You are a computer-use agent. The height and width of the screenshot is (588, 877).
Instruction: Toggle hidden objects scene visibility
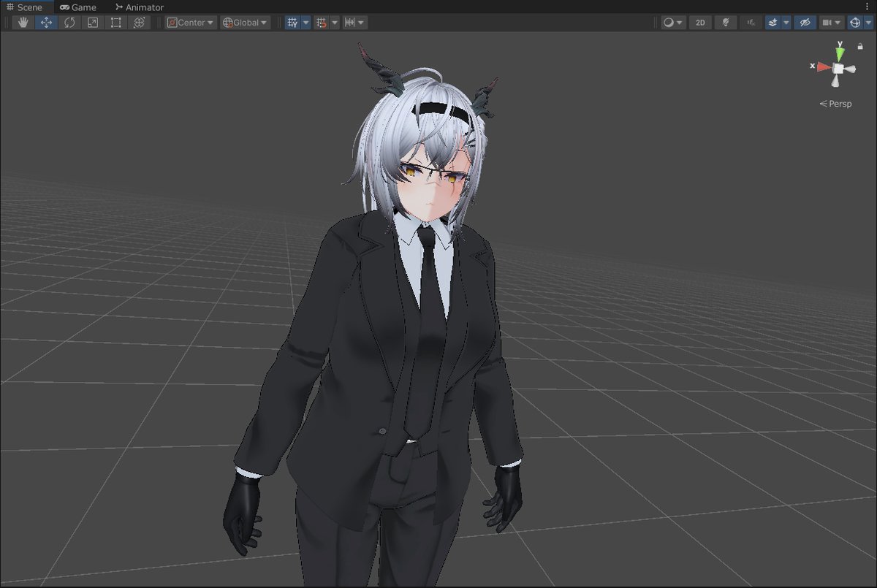pos(805,23)
